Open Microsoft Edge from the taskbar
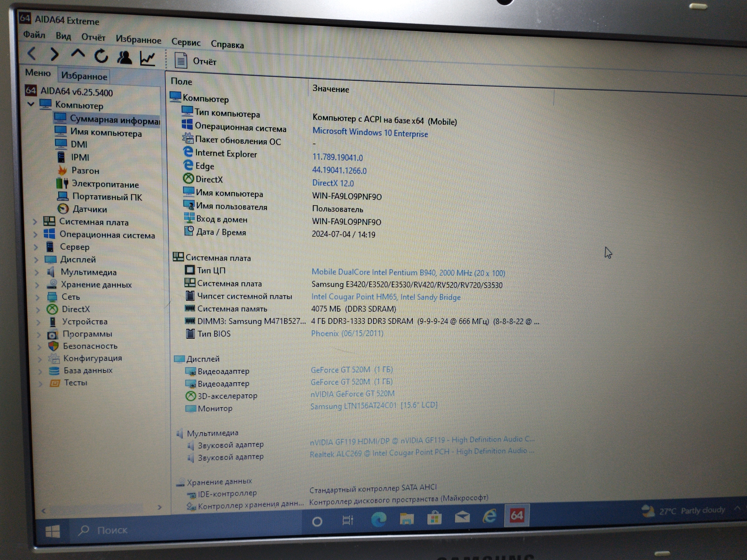The height and width of the screenshot is (560, 747). [x=379, y=519]
